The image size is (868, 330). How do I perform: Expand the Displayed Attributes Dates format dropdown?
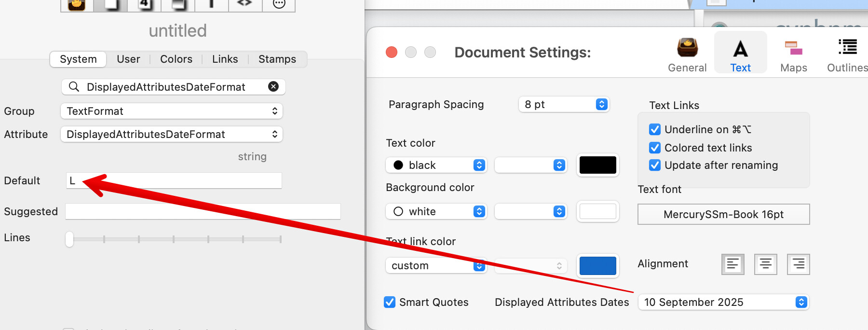[723, 302]
